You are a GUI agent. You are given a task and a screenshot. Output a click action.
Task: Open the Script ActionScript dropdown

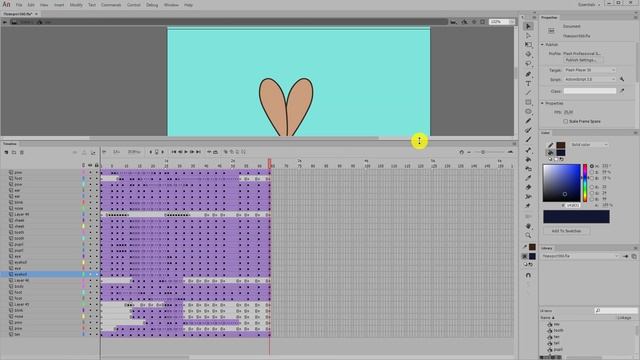(x=589, y=79)
